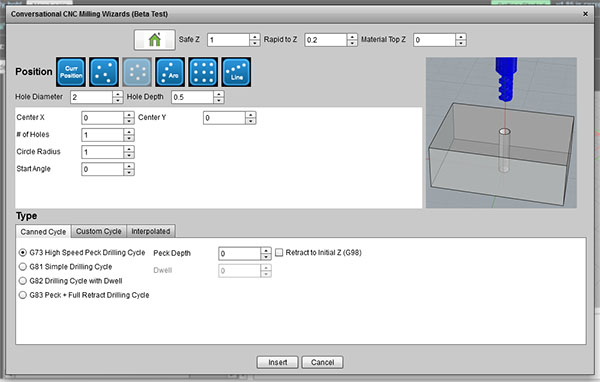The image size is (600, 382).
Task: Click the Cancel button
Action: 322,362
